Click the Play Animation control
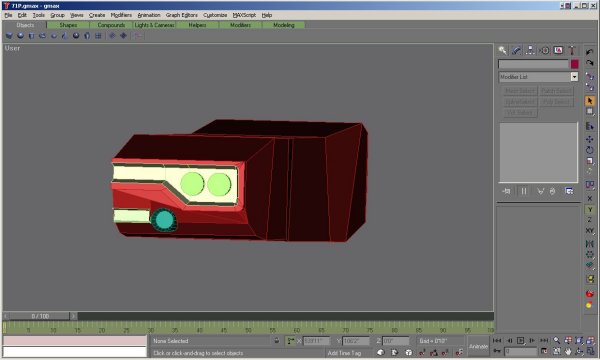This screenshot has width=600, height=360. click(520, 340)
